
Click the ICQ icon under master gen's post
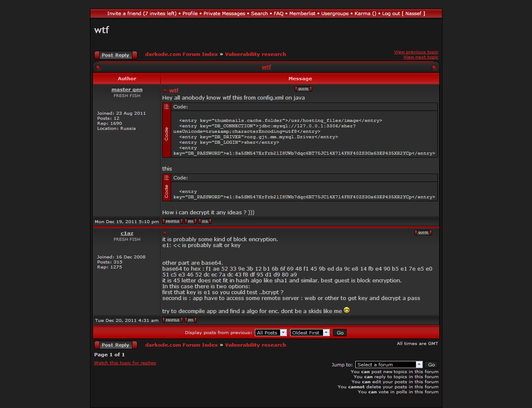click(x=205, y=221)
